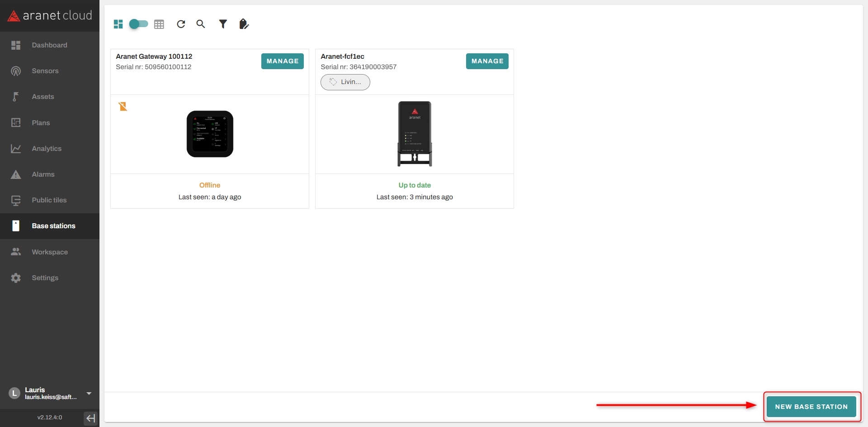Click the edit tags icon
The height and width of the screenshot is (427, 868).
tap(244, 24)
